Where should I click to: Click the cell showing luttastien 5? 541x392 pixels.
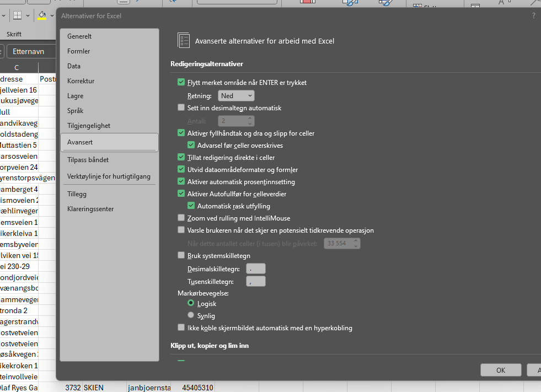(x=19, y=145)
